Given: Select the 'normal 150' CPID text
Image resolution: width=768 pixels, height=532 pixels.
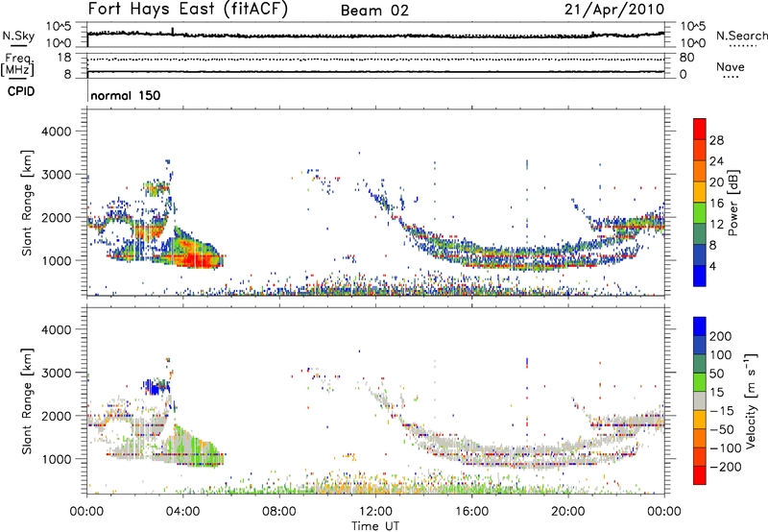Looking at the screenshot, I should click(x=126, y=95).
